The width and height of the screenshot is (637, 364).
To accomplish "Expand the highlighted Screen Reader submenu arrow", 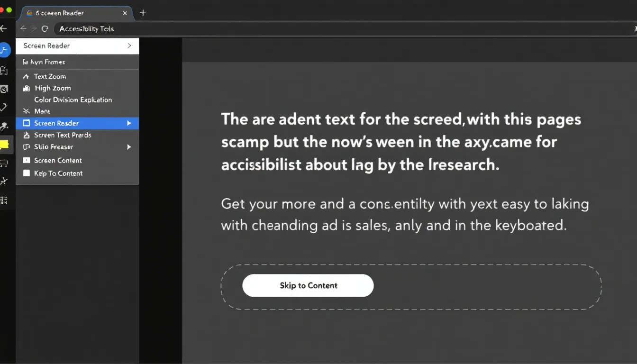I will [x=129, y=123].
